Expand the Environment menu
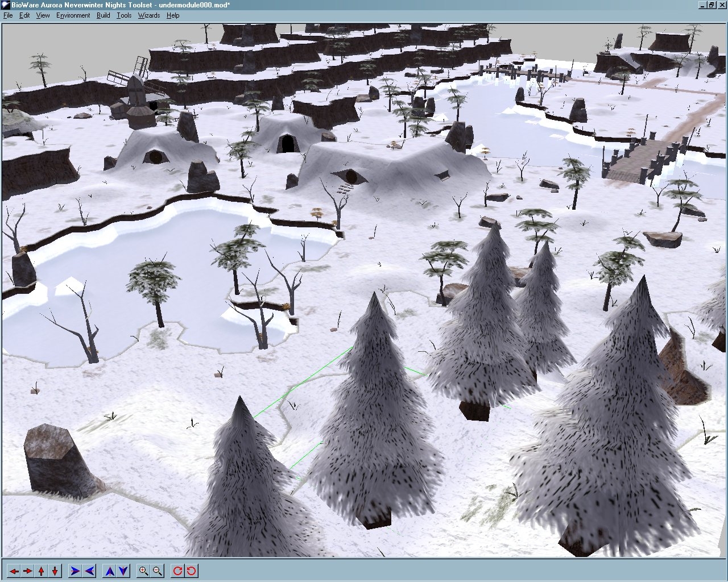728x582 pixels. pyautogui.click(x=73, y=15)
